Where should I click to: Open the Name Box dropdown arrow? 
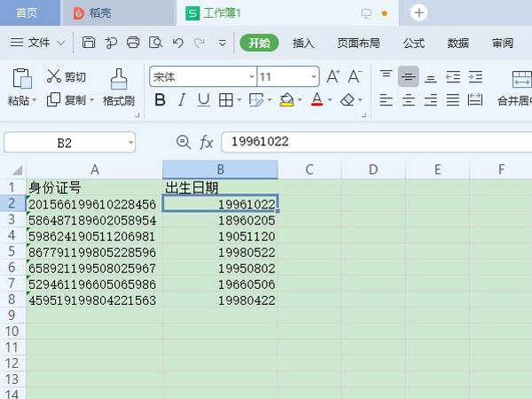pos(130,142)
